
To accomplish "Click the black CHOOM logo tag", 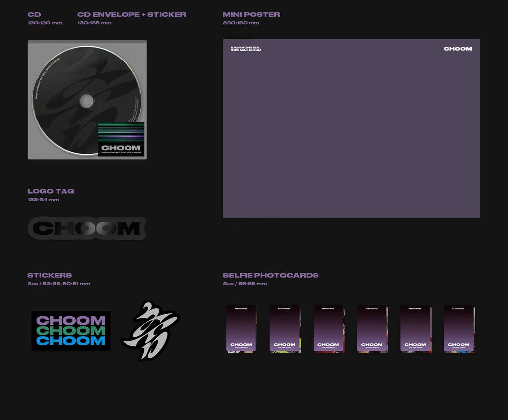I will 87,228.
